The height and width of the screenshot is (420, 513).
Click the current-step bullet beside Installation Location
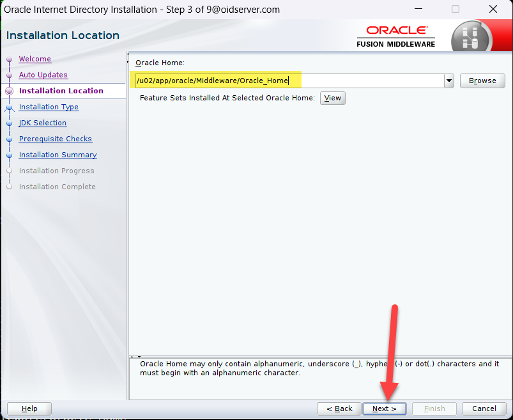coord(9,91)
